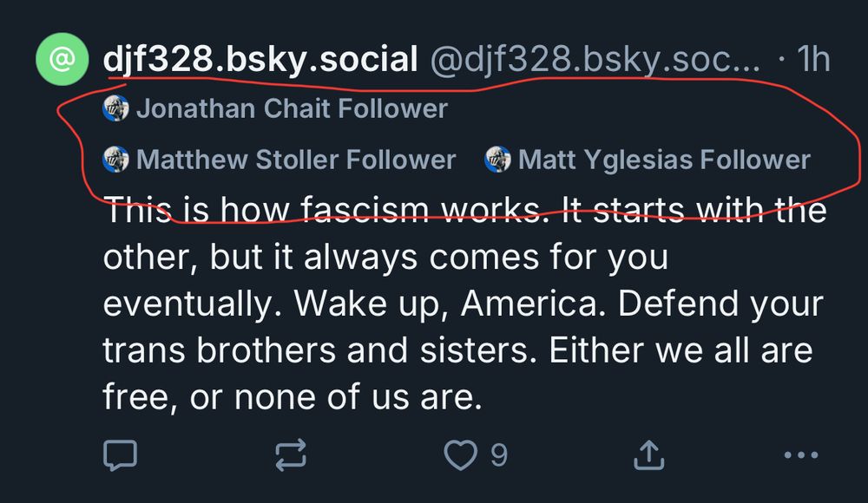Open the timestamp 1h to view the post

[x=814, y=56]
